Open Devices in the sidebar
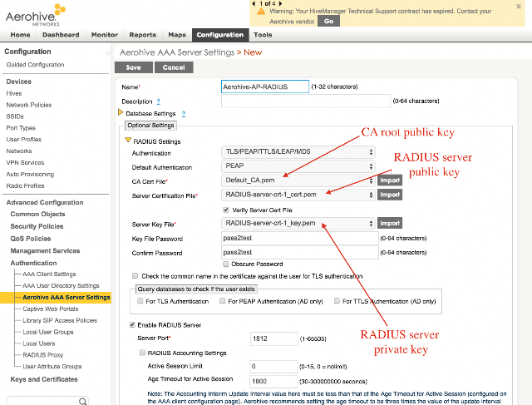 coord(18,81)
